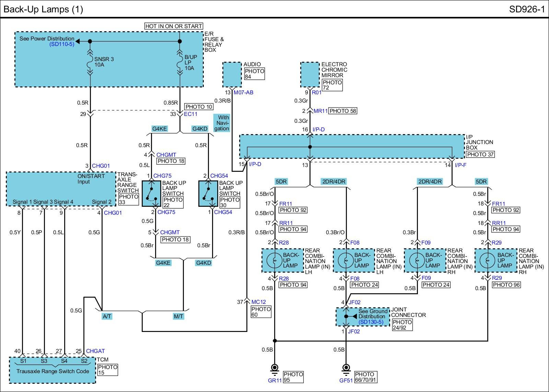Select the back-up lamp bulb at connector R28
Image resolution: width=549 pixels, height=392 pixels.
point(274,261)
